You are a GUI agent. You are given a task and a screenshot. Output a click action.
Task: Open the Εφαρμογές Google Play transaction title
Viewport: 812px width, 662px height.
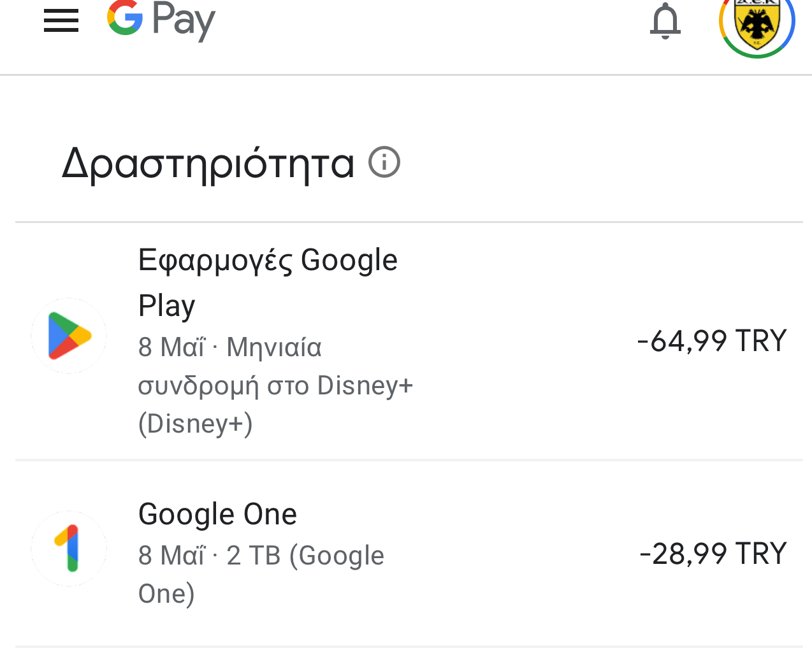268,282
